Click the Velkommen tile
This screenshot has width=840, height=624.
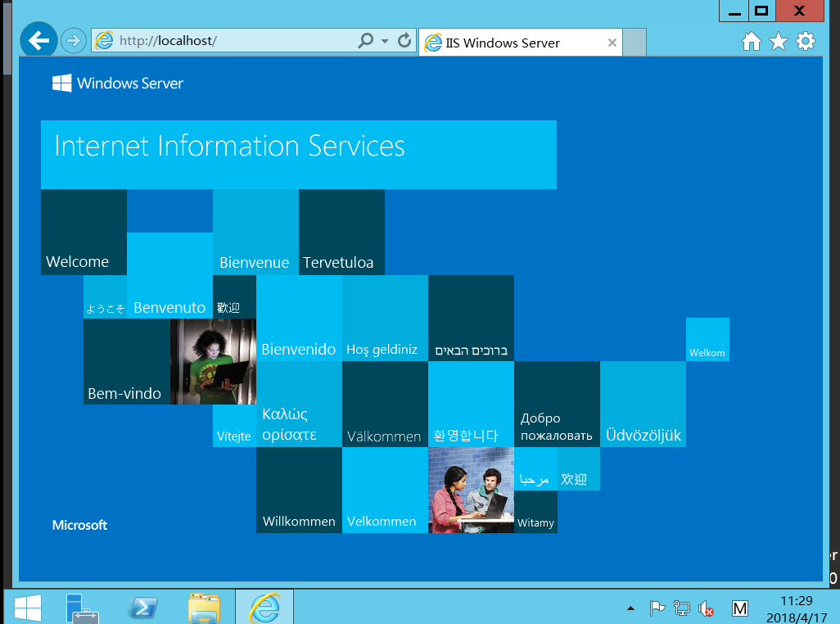385,490
